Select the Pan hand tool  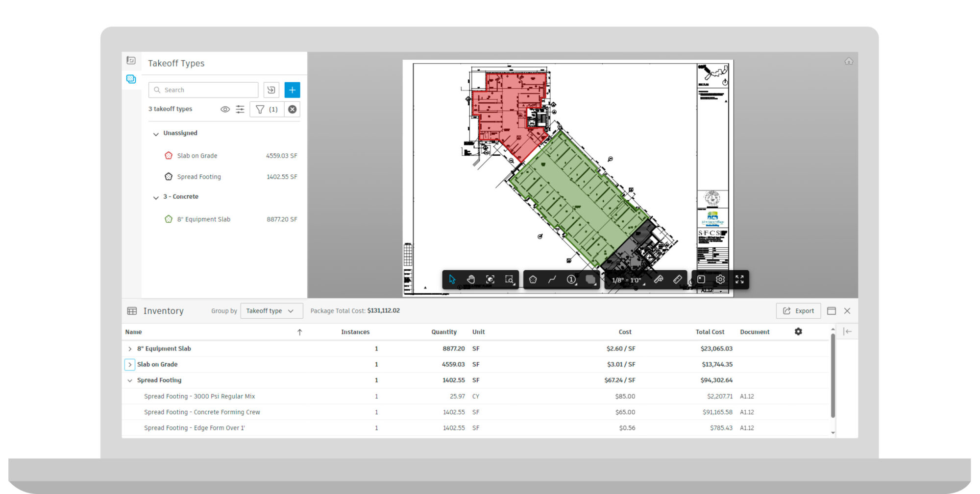pos(471,280)
